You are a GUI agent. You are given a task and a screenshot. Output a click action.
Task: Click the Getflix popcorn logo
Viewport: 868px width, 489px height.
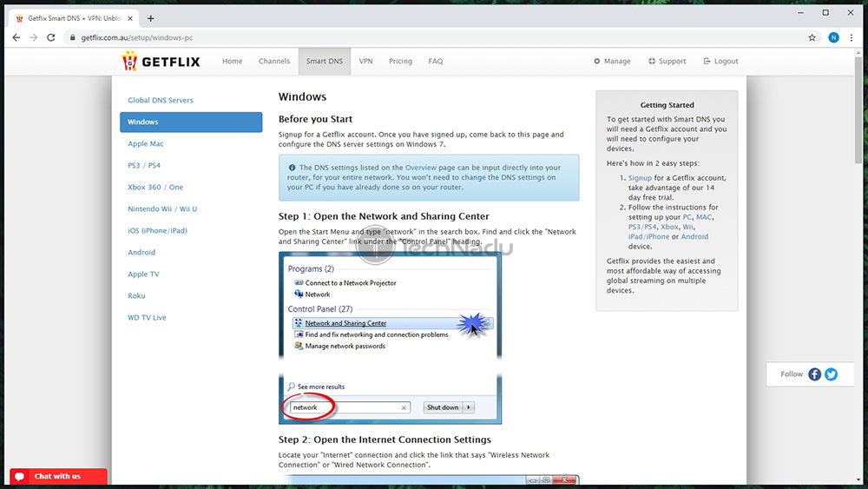point(161,62)
